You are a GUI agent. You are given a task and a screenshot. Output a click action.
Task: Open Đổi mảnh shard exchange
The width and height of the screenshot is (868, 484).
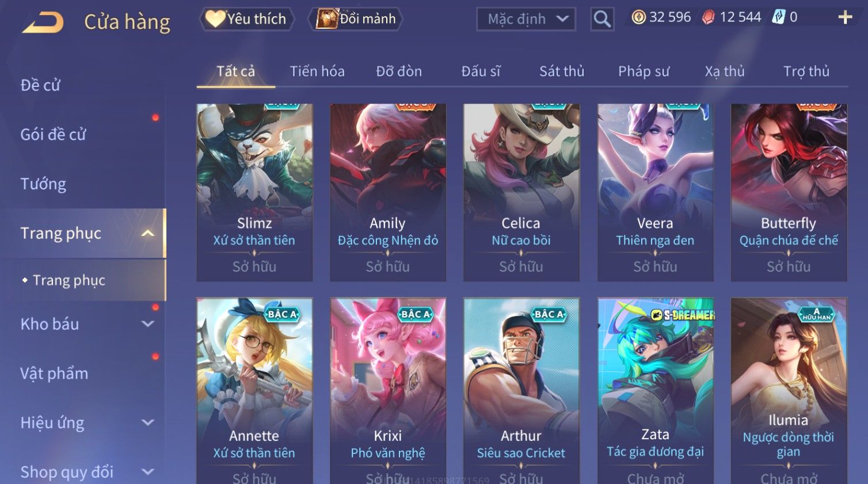tap(356, 19)
